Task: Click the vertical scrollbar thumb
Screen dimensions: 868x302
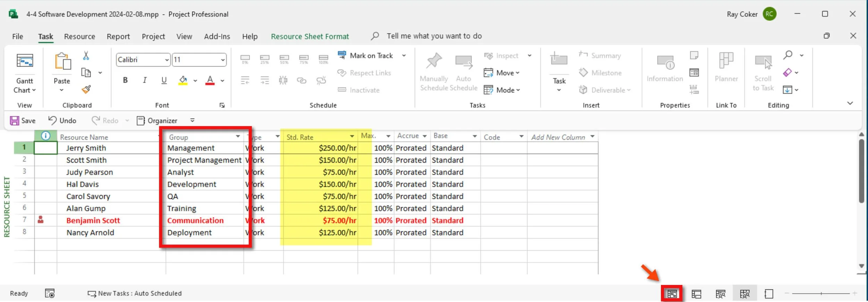Action: [861, 171]
